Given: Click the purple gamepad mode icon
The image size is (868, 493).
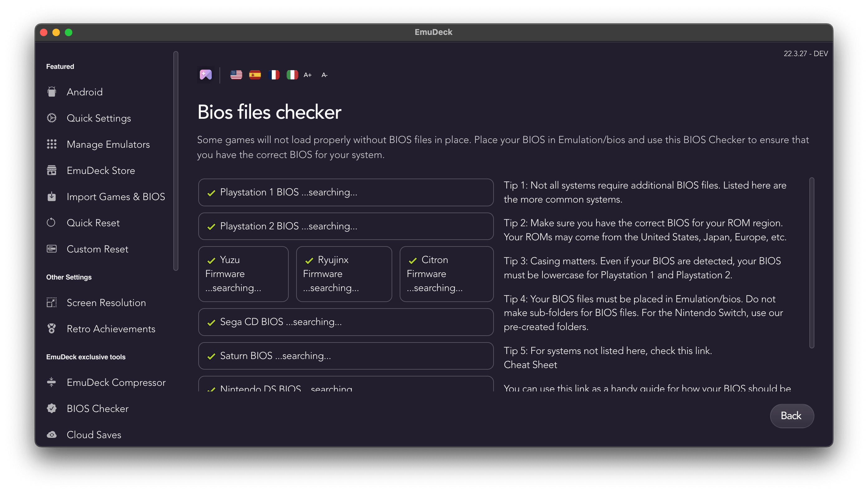Looking at the screenshot, I should coord(205,74).
